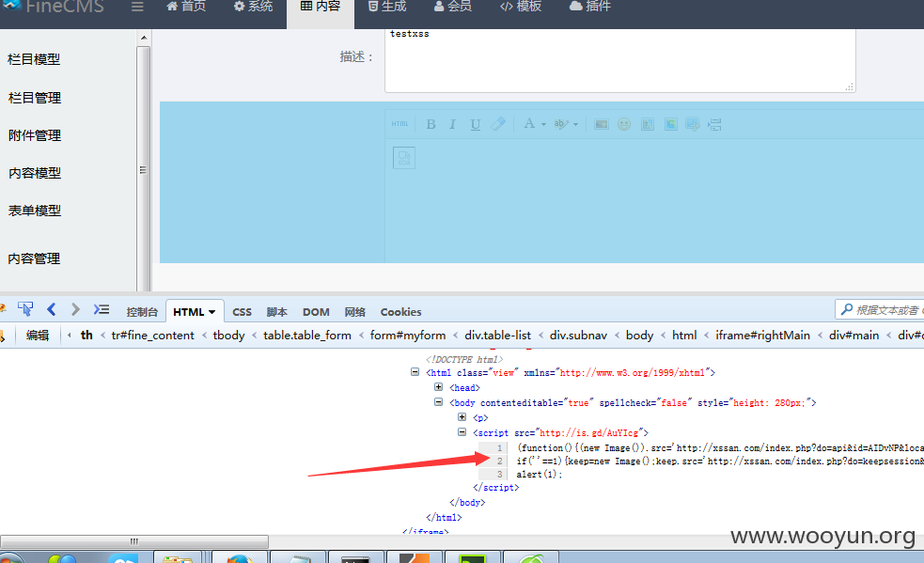This screenshot has width=924, height=563.
Task: Open the 系统 navigation item
Action: (x=254, y=7)
